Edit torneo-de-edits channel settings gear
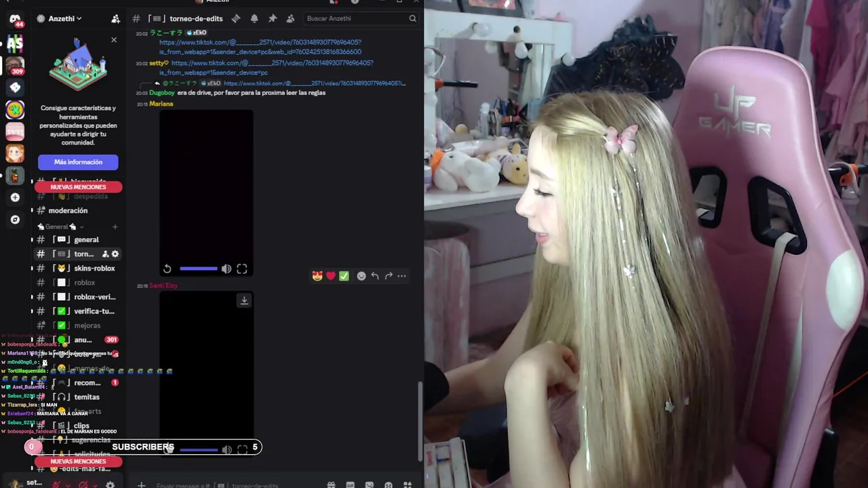The width and height of the screenshot is (868, 488). coord(115,254)
